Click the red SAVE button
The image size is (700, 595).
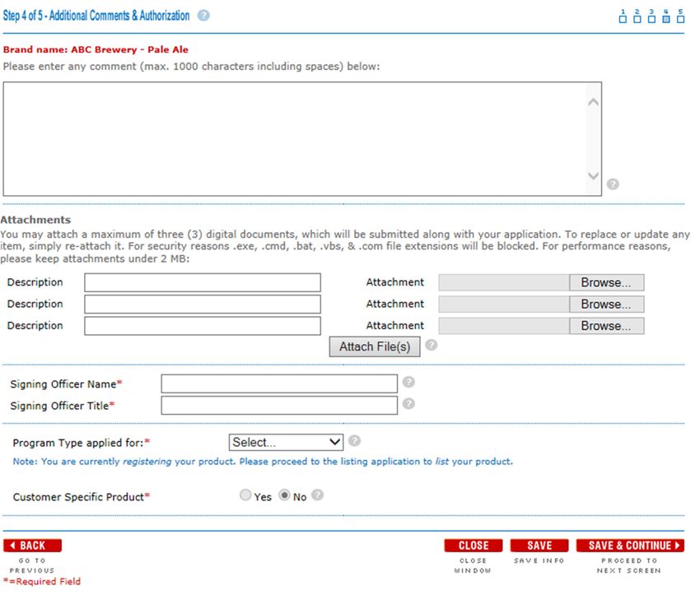(539, 546)
